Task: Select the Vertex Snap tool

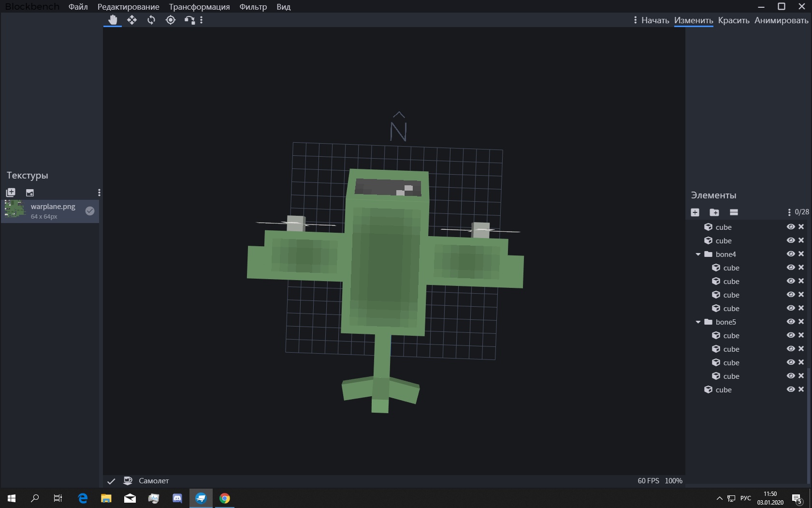Action: (x=189, y=20)
